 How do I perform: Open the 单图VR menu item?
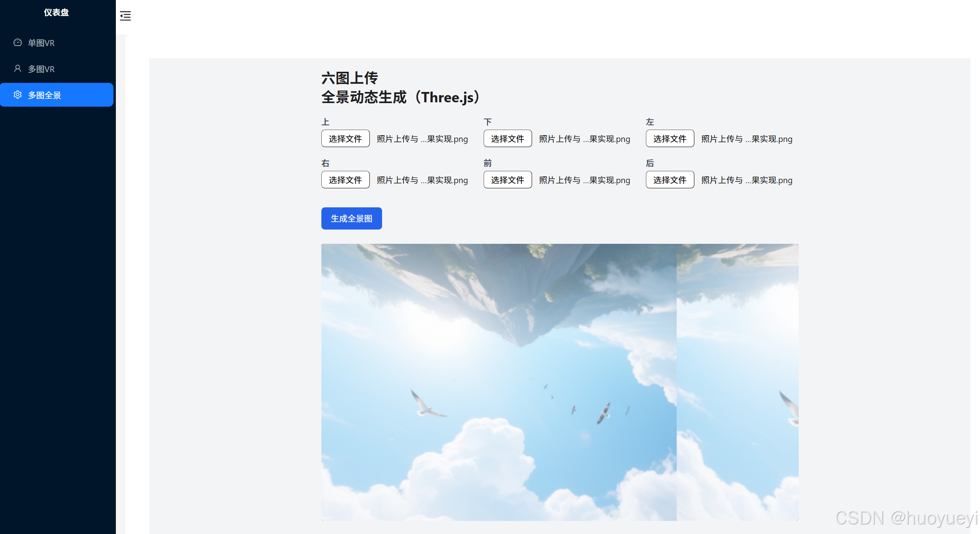pyautogui.click(x=41, y=43)
